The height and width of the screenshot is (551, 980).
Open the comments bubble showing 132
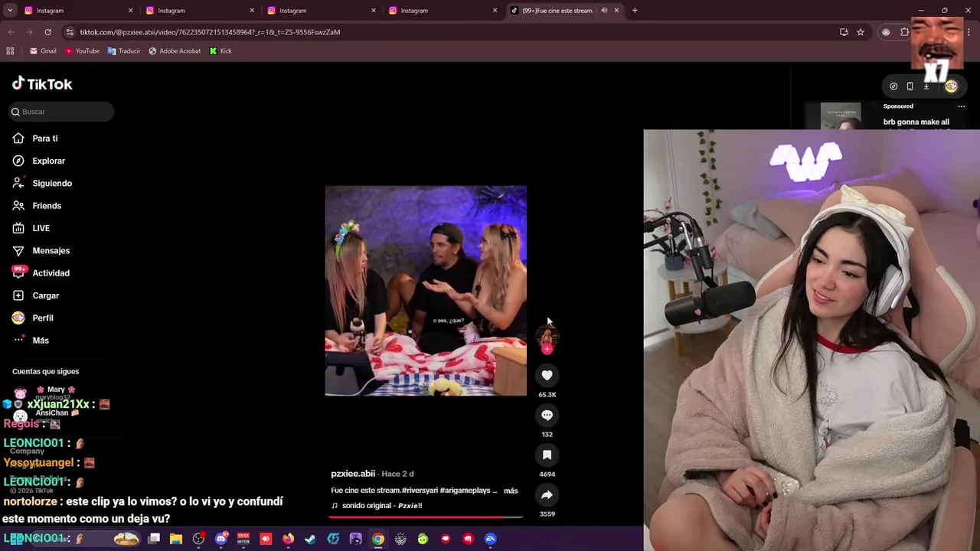point(547,415)
